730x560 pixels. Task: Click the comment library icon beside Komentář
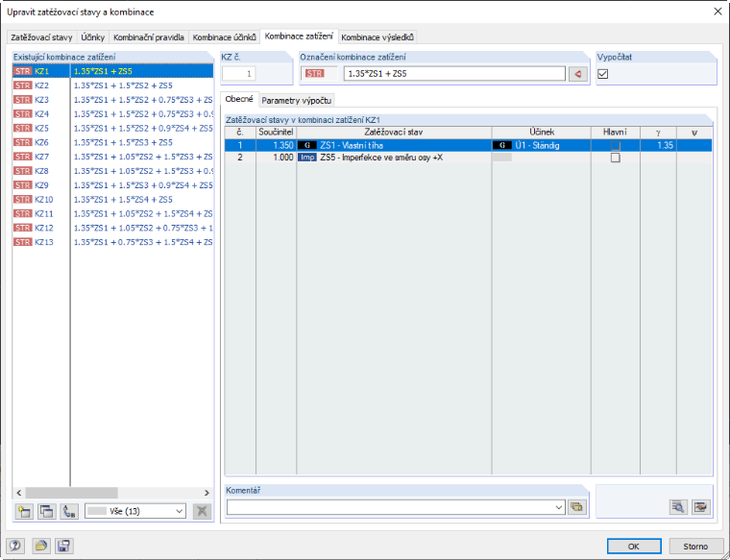(576, 507)
